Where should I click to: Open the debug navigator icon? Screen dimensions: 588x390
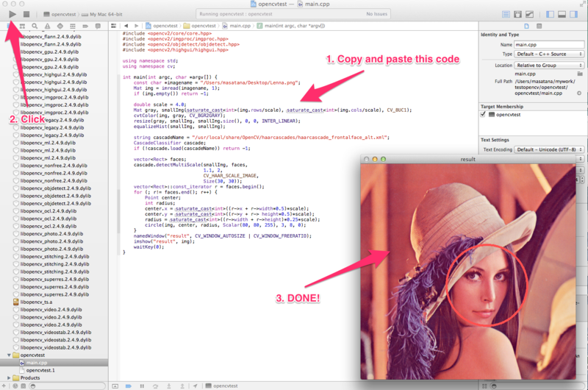click(73, 26)
